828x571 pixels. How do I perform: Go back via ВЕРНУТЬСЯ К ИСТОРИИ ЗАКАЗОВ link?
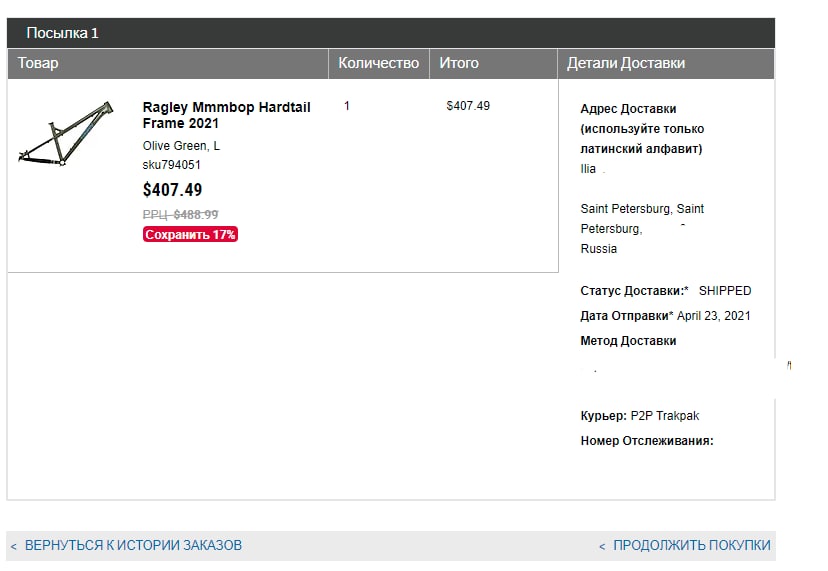[133, 545]
